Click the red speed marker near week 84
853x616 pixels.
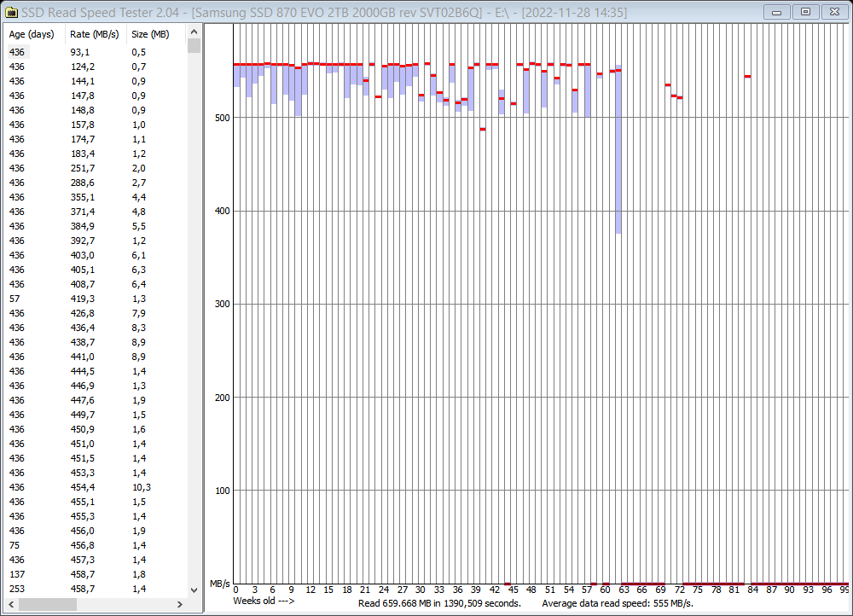tap(749, 76)
